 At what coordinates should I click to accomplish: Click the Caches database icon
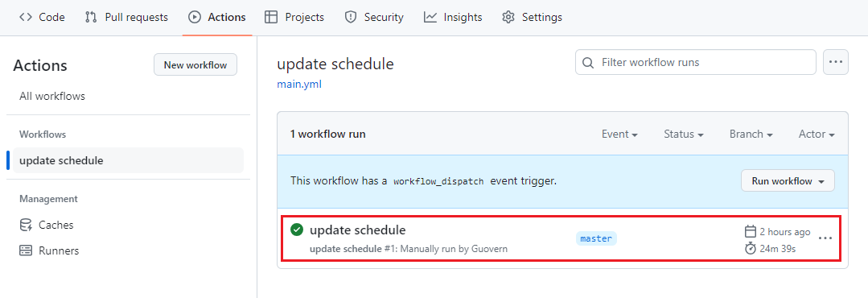(x=26, y=225)
